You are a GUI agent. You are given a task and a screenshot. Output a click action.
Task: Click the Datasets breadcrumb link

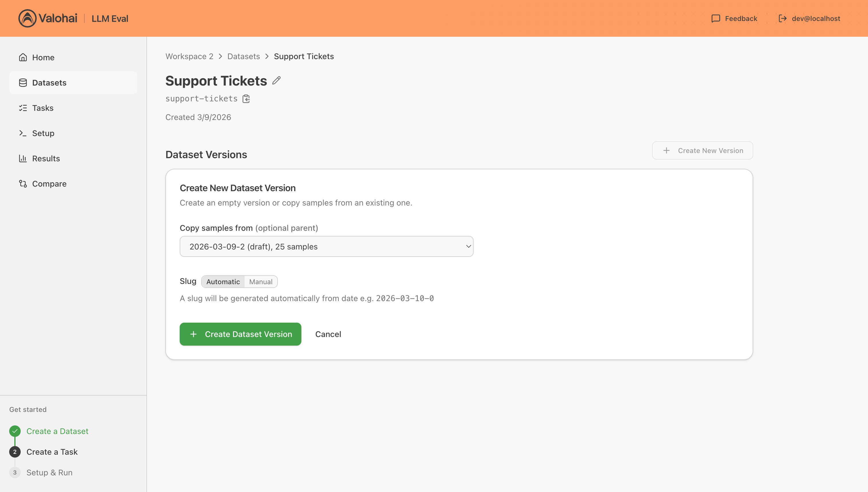click(243, 57)
